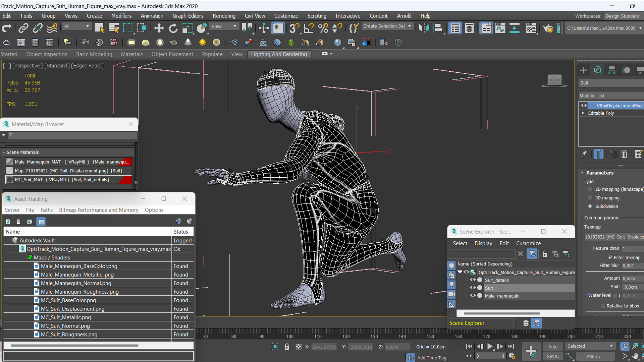Open the Motion command panel tab
Image resolution: width=644 pixels, height=362 pixels.
click(x=626, y=70)
